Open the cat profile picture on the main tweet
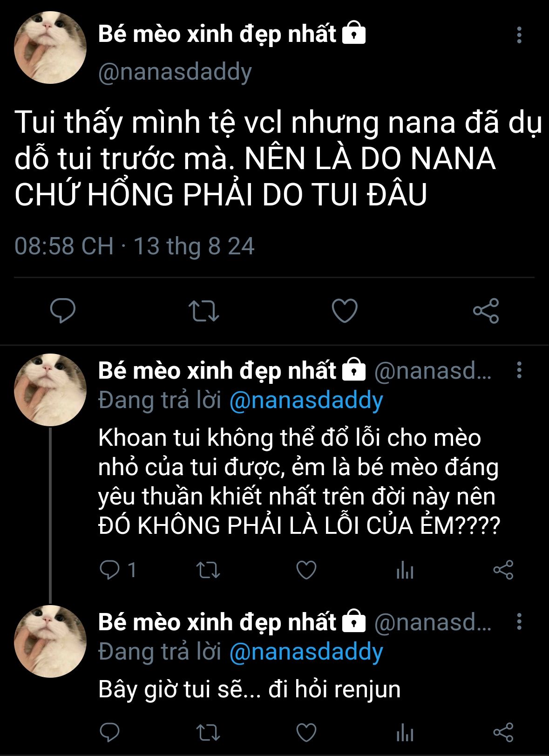The height and width of the screenshot is (756, 549). [50, 48]
